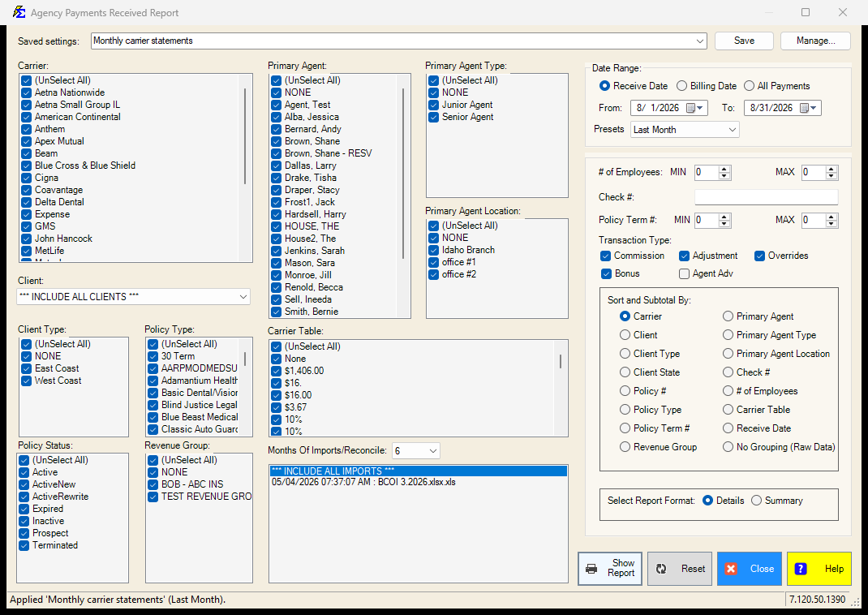Click the question mark icon on Help

801,569
